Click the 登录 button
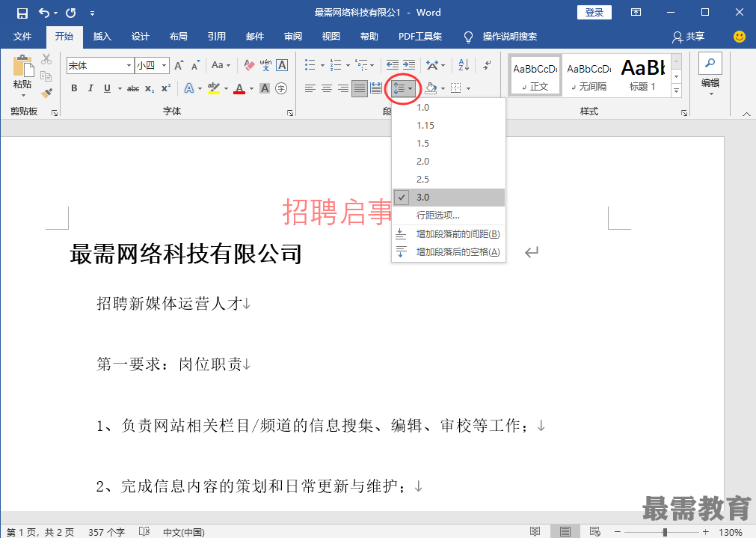756x538 pixels. click(594, 13)
